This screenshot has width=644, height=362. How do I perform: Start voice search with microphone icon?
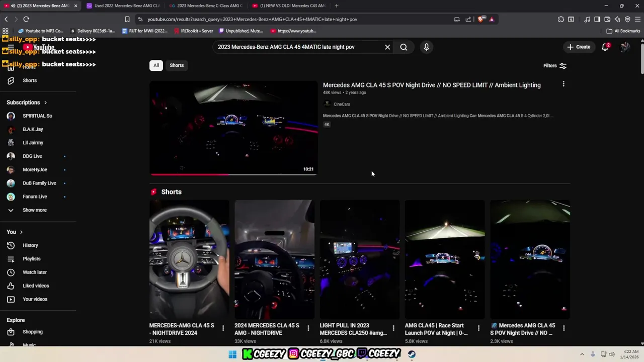(426, 47)
